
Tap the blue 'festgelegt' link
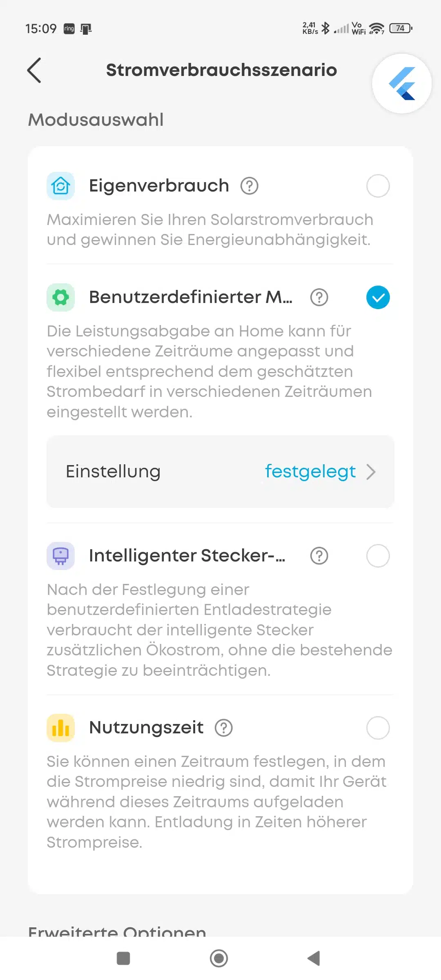coord(310,472)
